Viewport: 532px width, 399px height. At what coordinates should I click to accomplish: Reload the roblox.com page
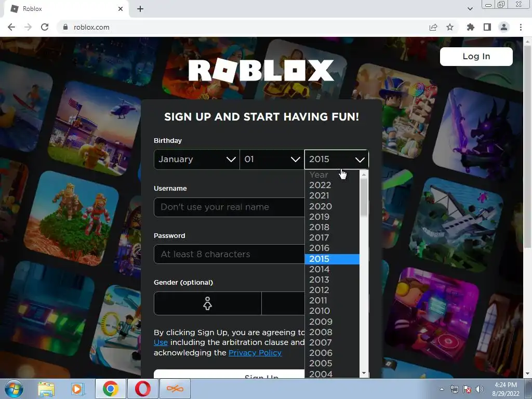tap(45, 27)
